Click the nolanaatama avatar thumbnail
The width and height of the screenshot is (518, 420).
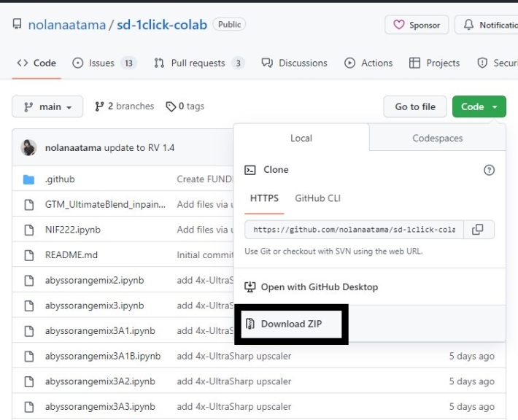29,147
